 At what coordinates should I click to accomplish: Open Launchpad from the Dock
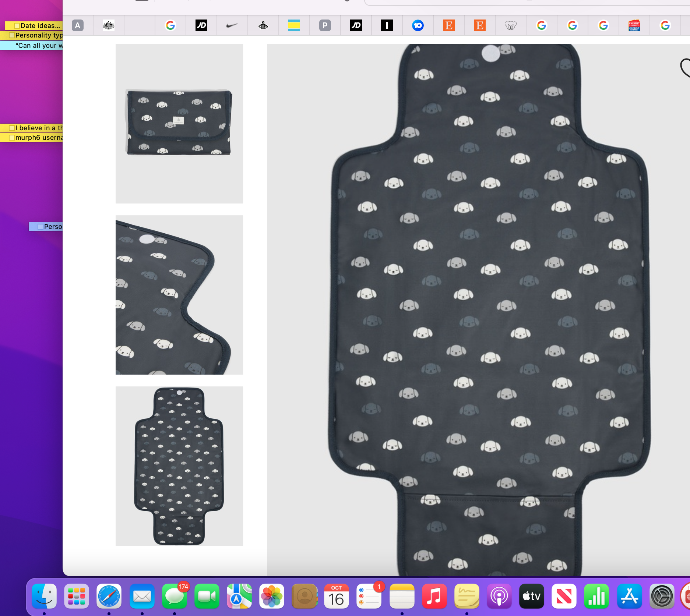(77, 596)
